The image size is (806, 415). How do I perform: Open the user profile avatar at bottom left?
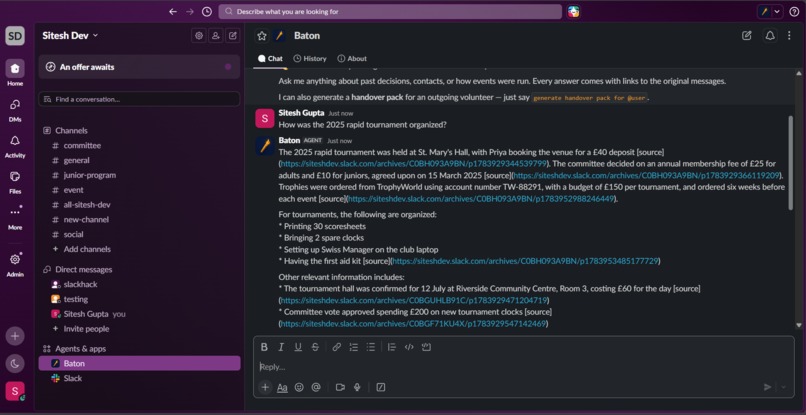click(x=15, y=391)
